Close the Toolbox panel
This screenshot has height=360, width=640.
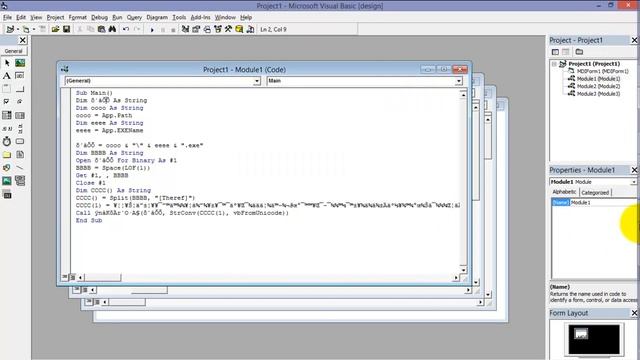click(x=22, y=40)
